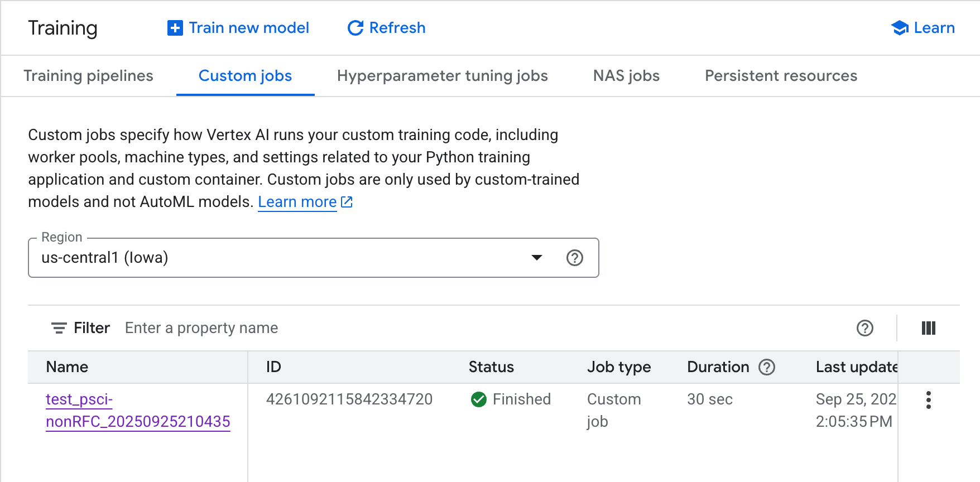Click the Train new model button
The width and height of the screenshot is (980, 482).
[248, 28]
